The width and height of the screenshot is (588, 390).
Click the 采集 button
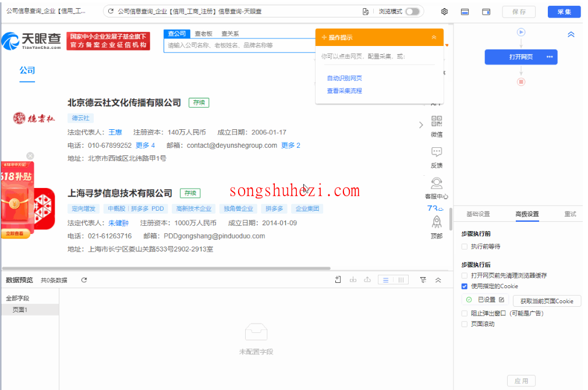(564, 12)
